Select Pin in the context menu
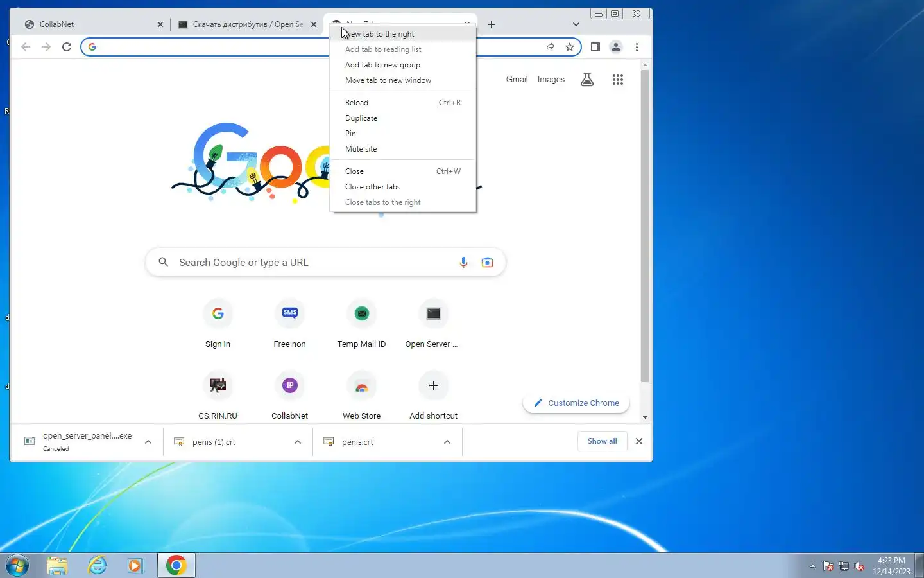The height and width of the screenshot is (578, 924). pyautogui.click(x=403, y=134)
